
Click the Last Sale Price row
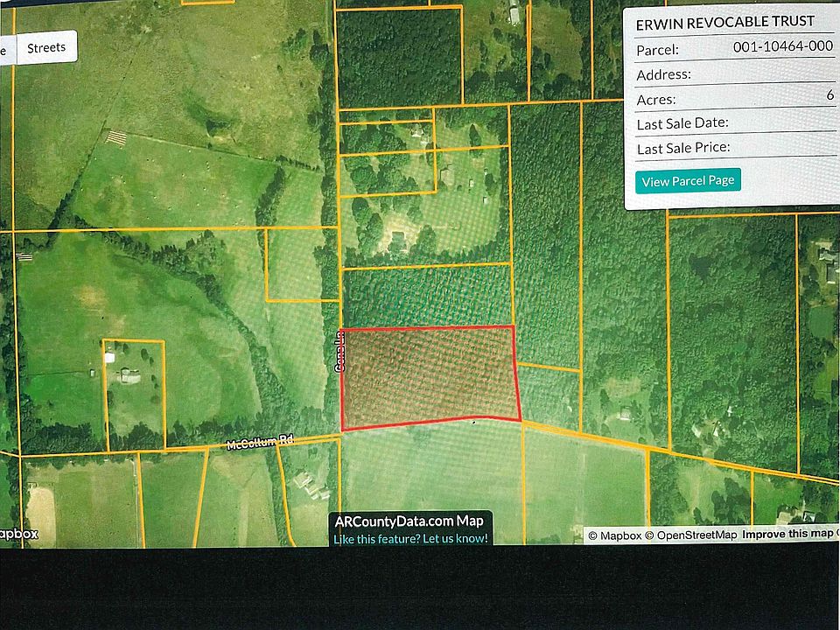(x=735, y=148)
